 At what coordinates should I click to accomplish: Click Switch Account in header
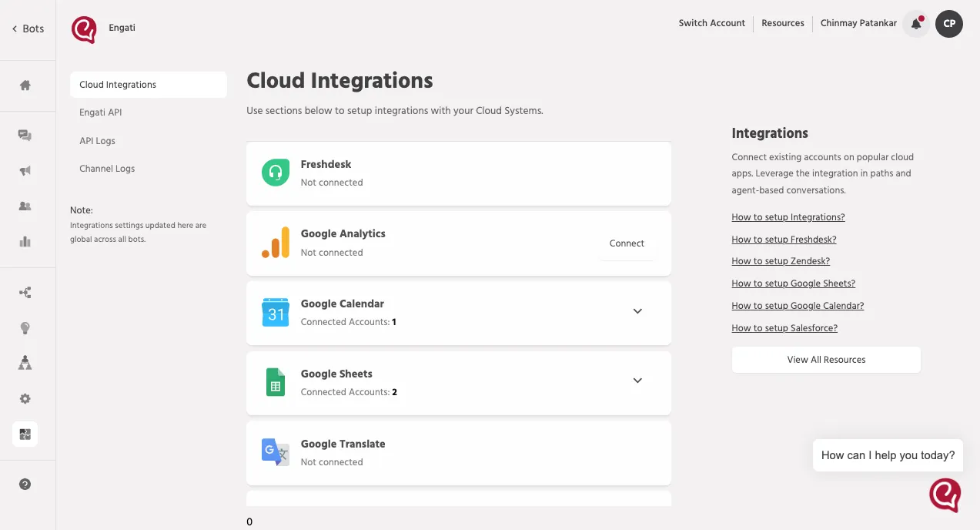click(712, 23)
